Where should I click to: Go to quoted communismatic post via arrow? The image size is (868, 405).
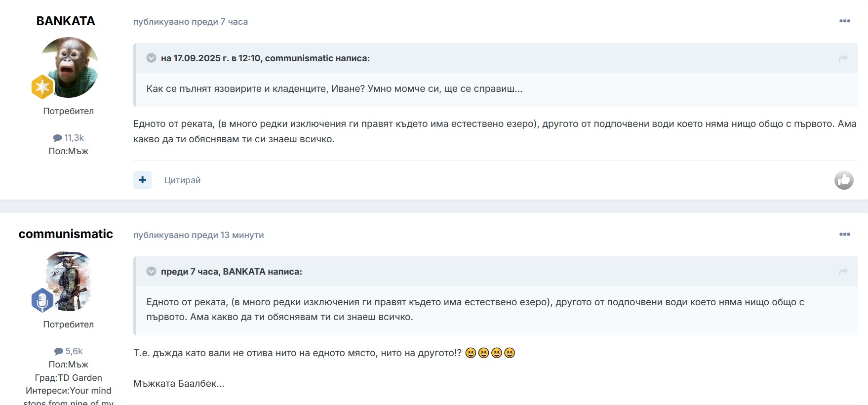click(x=843, y=58)
